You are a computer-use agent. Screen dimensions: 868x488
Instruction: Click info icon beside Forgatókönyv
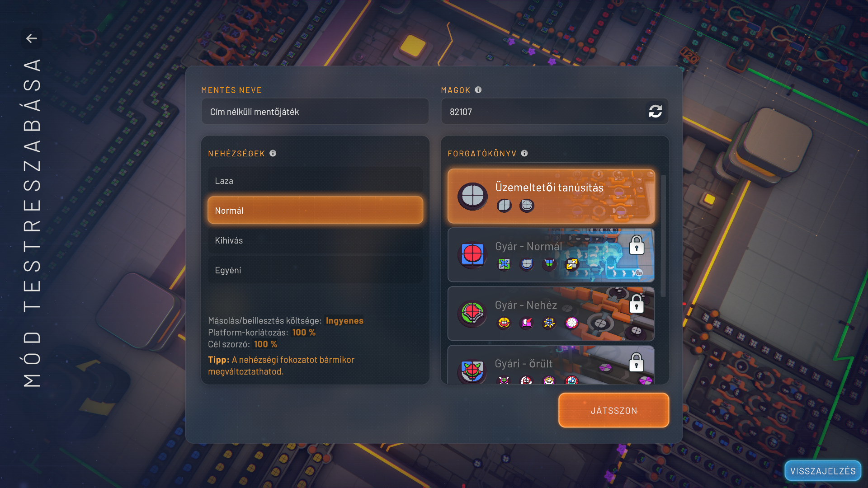pos(524,153)
